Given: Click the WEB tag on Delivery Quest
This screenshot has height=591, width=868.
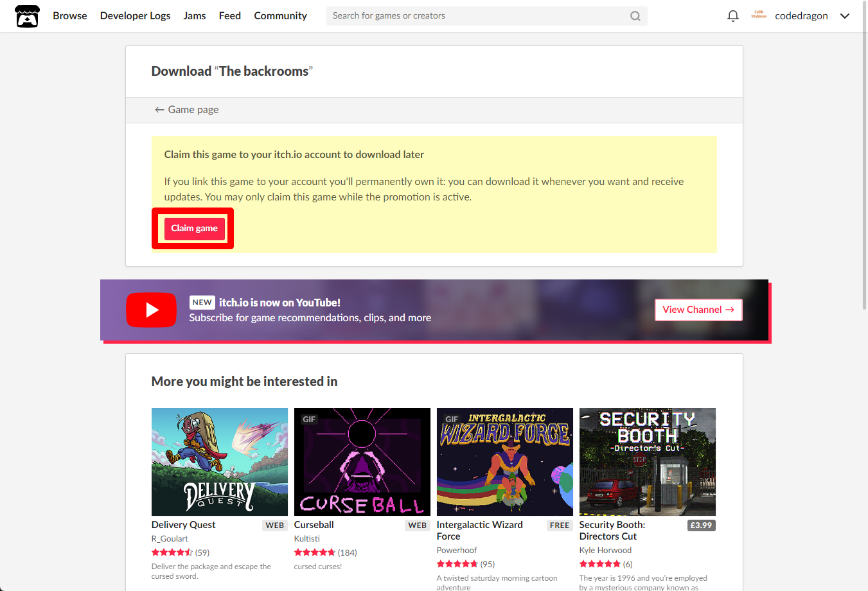Looking at the screenshot, I should pos(275,525).
